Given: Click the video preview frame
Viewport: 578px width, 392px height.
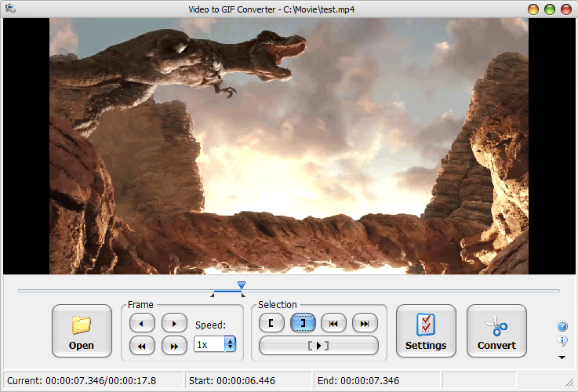Looking at the screenshot, I should coord(289,146).
